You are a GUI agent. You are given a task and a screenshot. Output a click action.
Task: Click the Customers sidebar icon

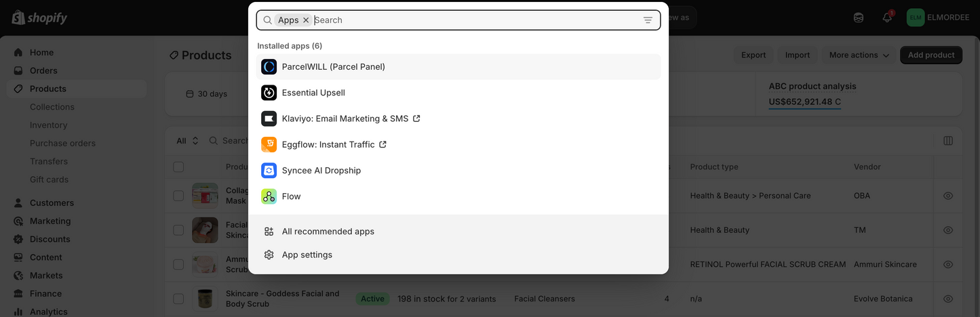18,203
